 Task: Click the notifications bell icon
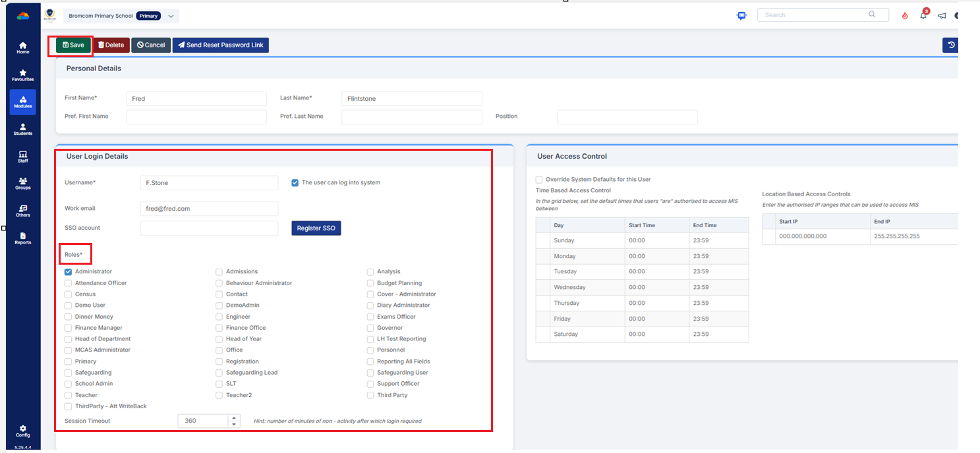coord(923,16)
